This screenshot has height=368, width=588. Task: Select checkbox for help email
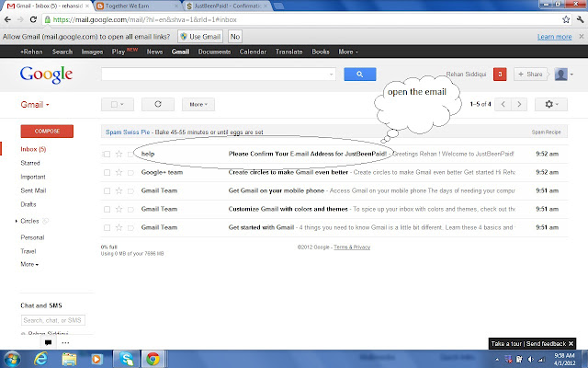(x=107, y=154)
